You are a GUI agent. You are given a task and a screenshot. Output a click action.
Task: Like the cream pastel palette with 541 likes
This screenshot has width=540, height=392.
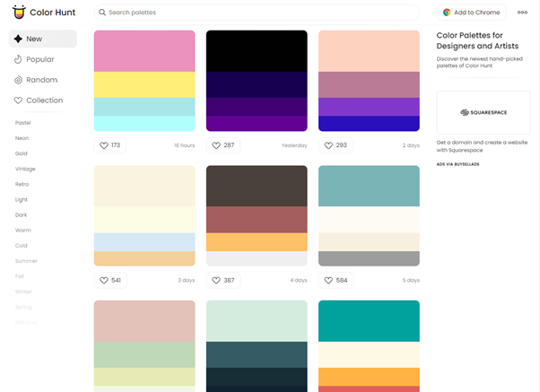click(110, 281)
